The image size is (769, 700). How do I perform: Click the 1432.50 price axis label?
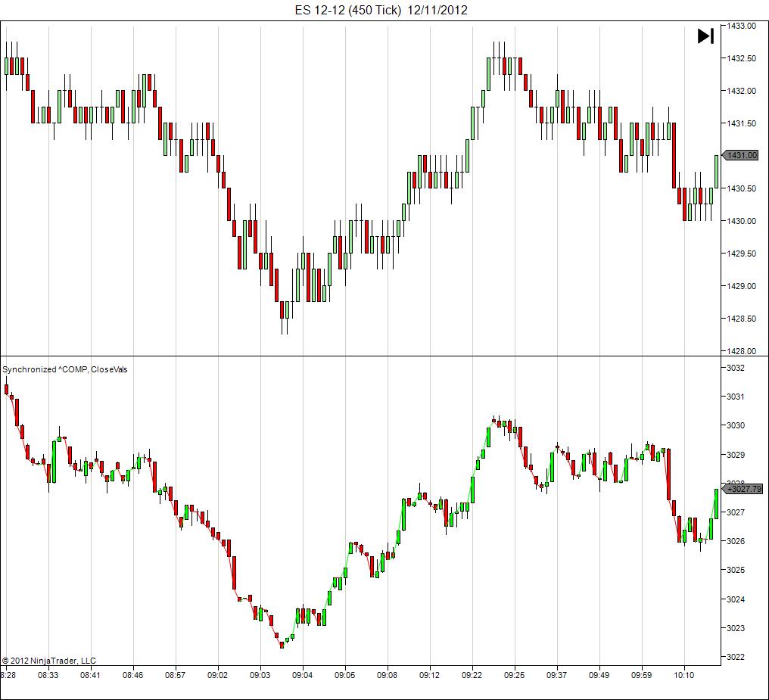point(741,58)
